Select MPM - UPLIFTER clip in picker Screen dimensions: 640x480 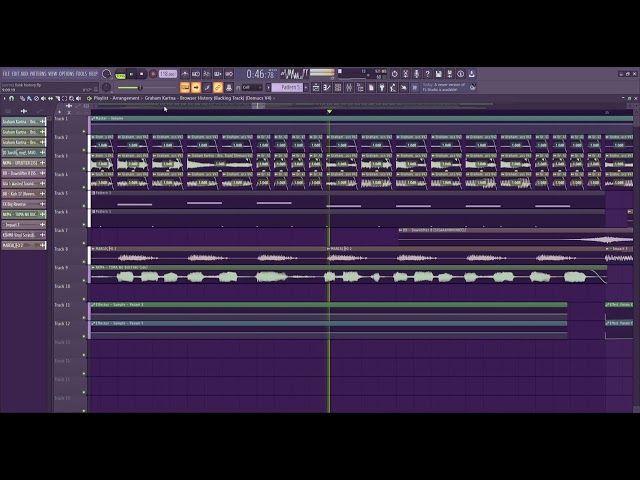click(x=24, y=163)
